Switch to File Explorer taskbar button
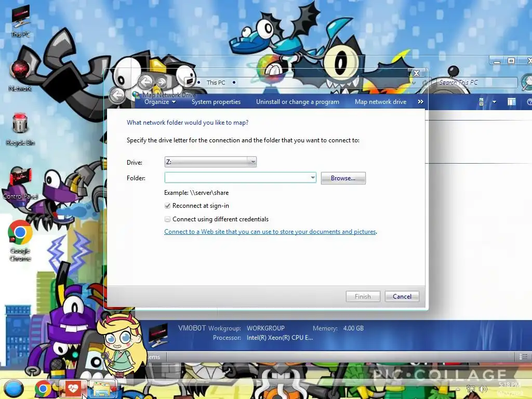 point(102,389)
